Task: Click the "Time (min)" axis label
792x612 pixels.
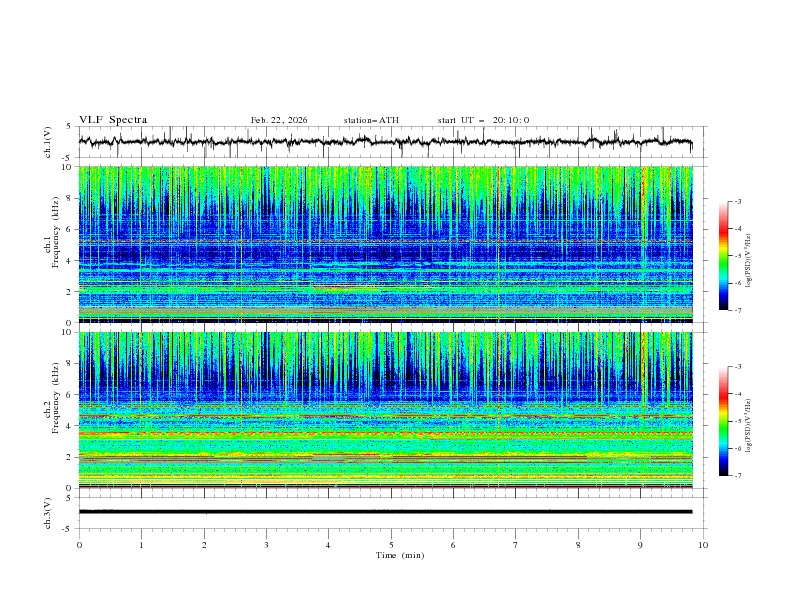Action: (400, 555)
